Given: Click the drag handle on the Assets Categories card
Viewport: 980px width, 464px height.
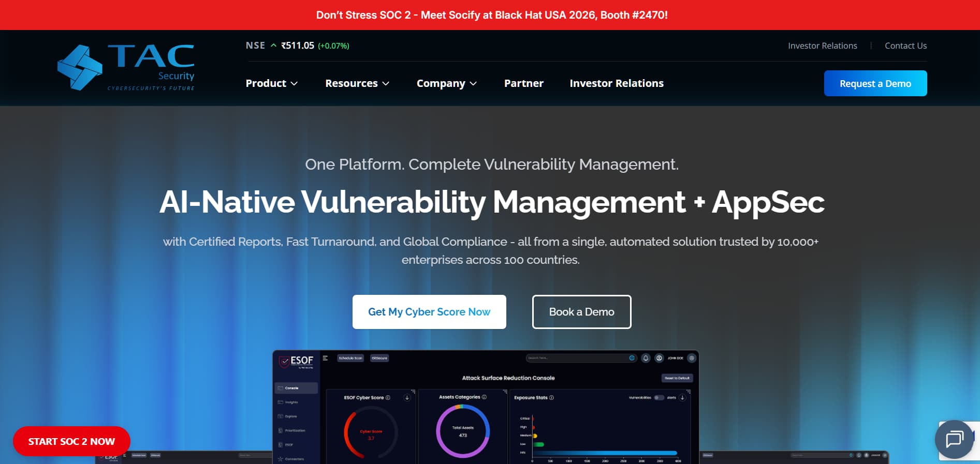Looking at the screenshot, I should pyautogui.click(x=505, y=392).
